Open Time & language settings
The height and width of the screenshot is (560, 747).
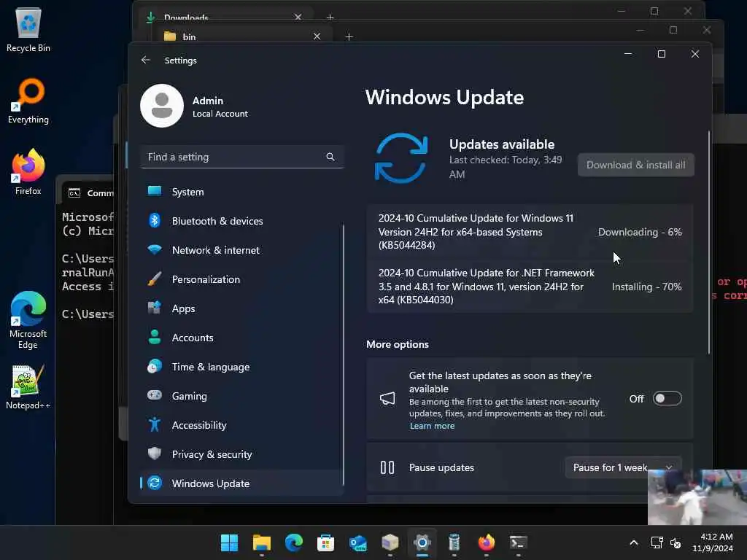(241, 367)
